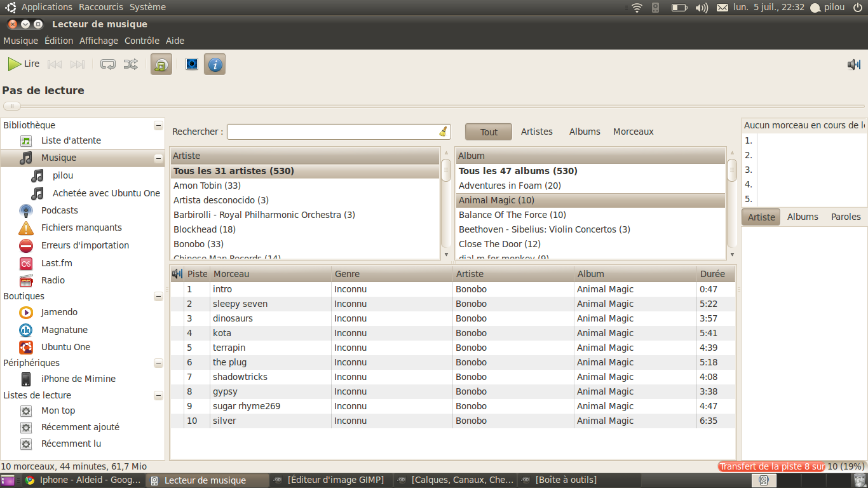Collapse the Listes de lecture section
Viewport: 868px width, 488px height.
[x=158, y=396]
